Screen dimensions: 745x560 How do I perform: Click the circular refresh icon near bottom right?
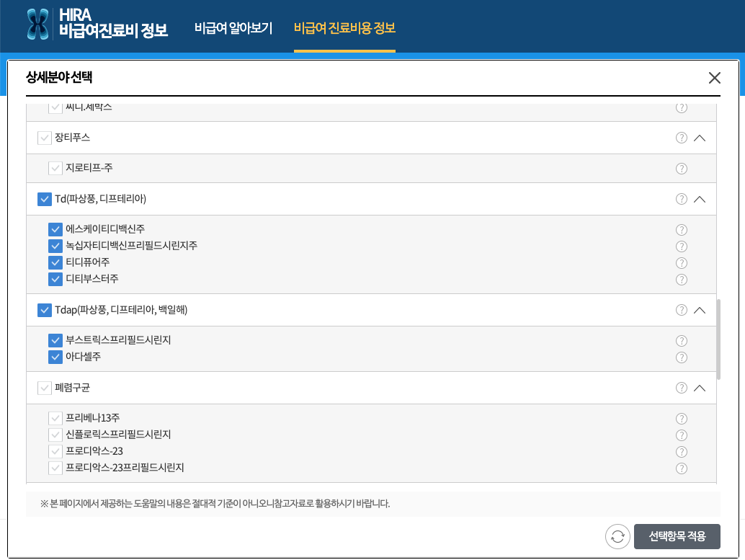[x=617, y=536]
